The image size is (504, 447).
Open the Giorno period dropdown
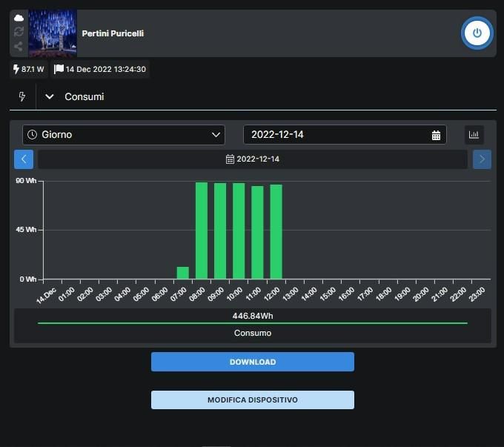tap(124, 135)
